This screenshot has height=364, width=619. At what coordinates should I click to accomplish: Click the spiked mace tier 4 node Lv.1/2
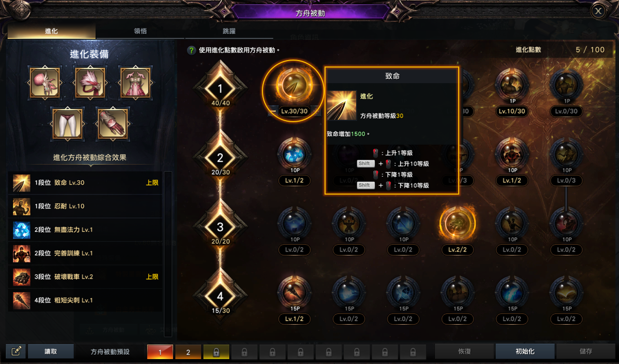coord(294,293)
